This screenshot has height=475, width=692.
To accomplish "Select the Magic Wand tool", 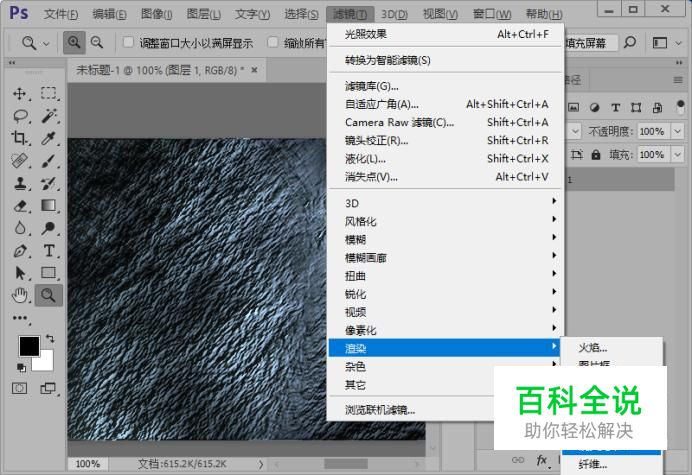I will point(49,116).
